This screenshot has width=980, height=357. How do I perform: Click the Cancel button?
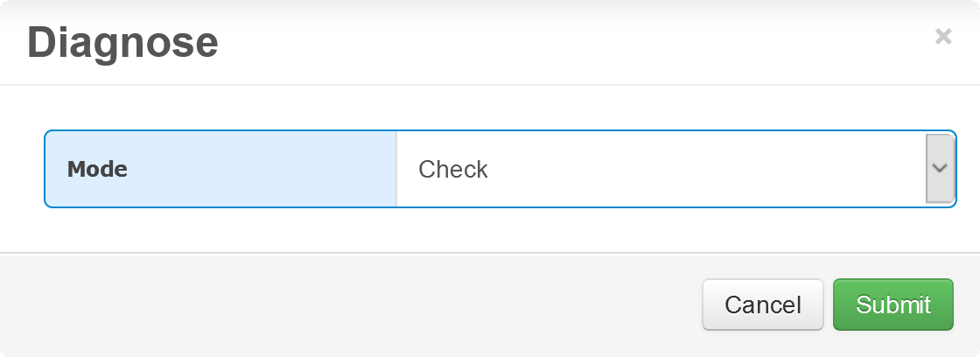762,304
